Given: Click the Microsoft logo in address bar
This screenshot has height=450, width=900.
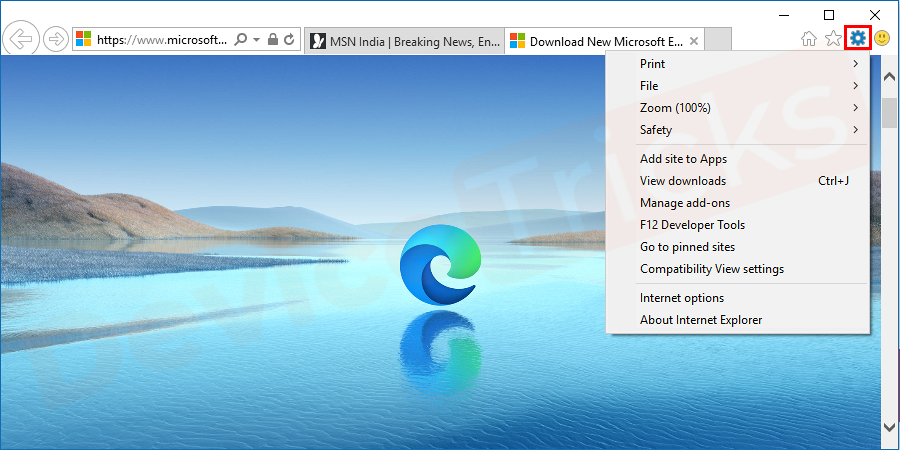Looking at the screenshot, I should coord(84,39).
